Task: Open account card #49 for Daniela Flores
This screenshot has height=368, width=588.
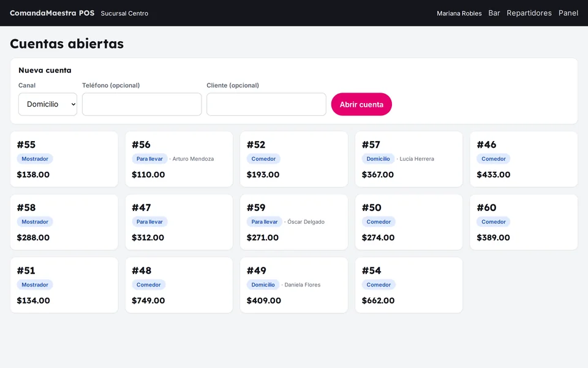Action: (294, 285)
